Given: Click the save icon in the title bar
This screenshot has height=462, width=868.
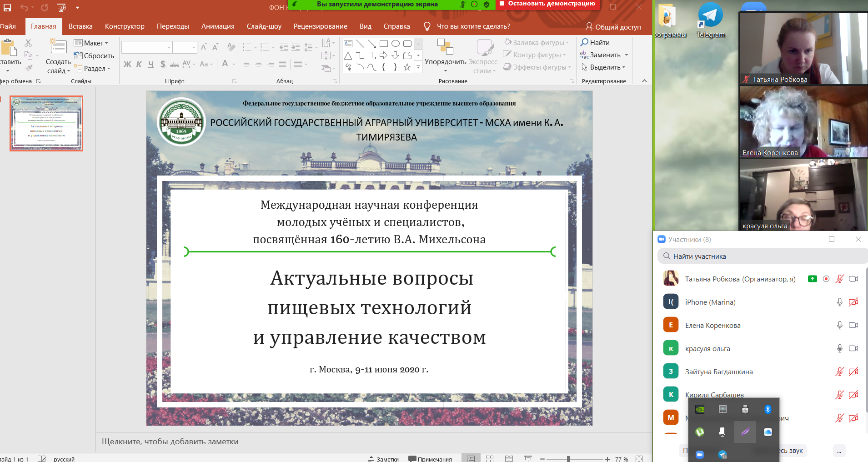Looking at the screenshot, I should 7,7.
